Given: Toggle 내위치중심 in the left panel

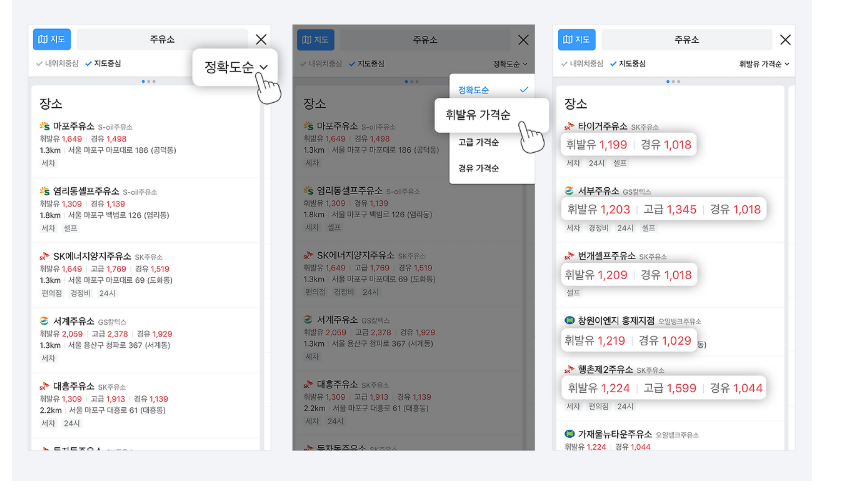Looking at the screenshot, I should click(x=57, y=64).
